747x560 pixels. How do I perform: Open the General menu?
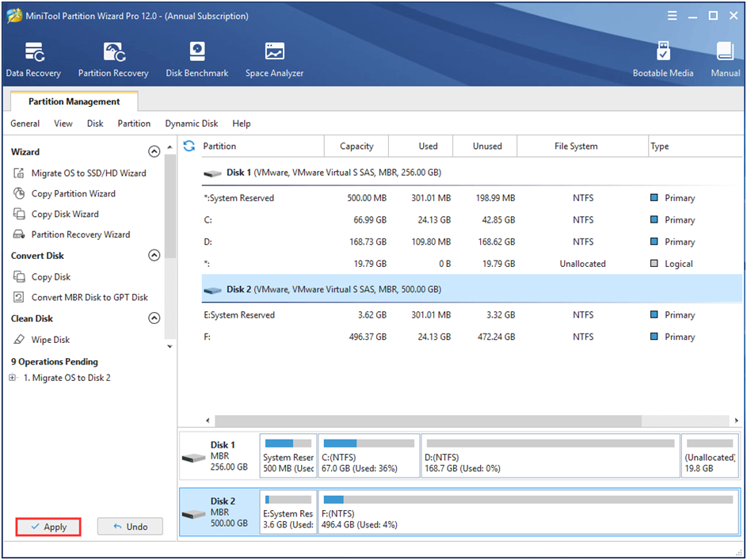tap(25, 124)
